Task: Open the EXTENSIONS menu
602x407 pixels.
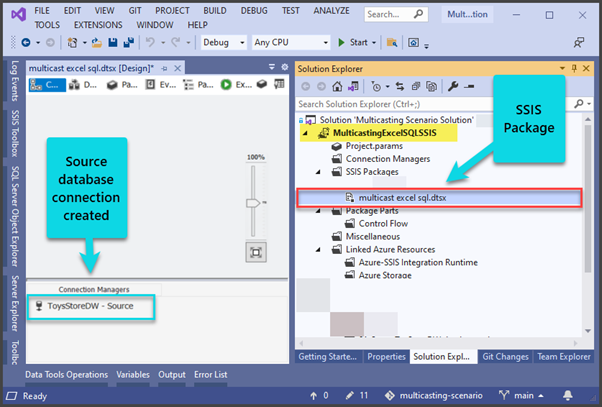Action: tap(98, 25)
